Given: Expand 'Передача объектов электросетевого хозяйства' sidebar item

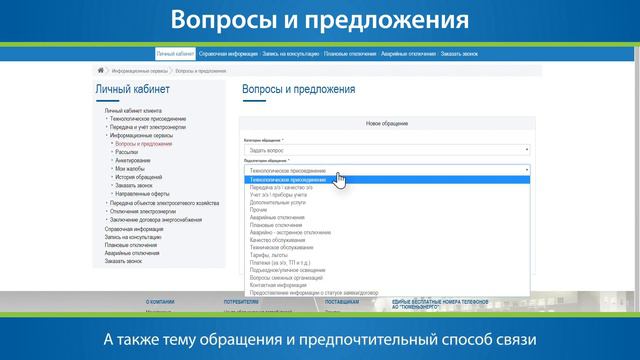Looking at the screenshot, I should point(164,203).
